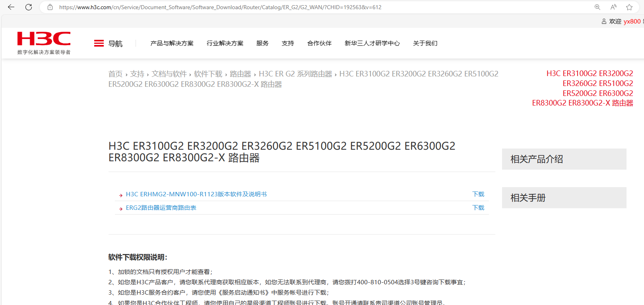This screenshot has height=305, width=644.
Task: Open the H3C logo home link
Action: 44,43
